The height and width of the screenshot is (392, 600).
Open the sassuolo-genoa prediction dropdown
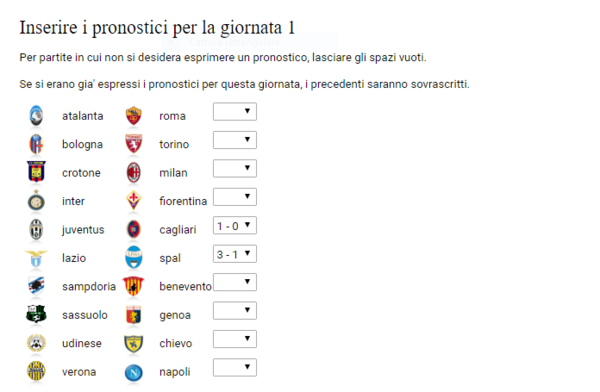pyautogui.click(x=235, y=310)
